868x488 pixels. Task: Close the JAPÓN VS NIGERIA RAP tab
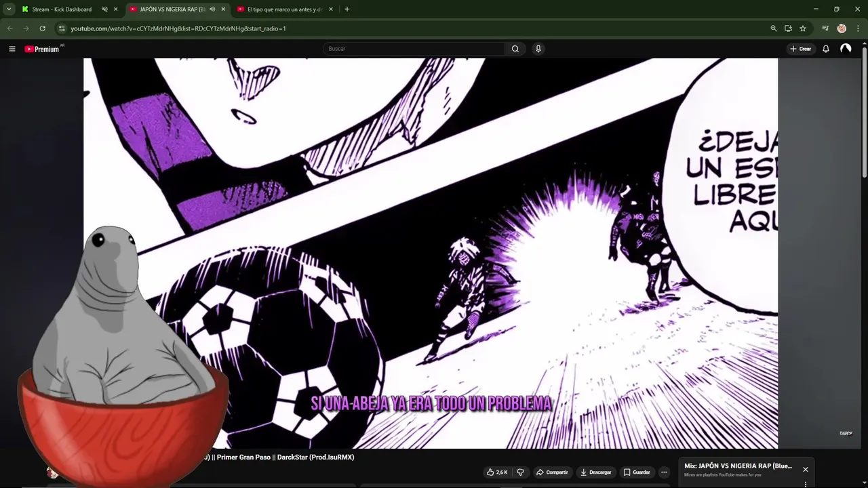click(x=223, y=9)
